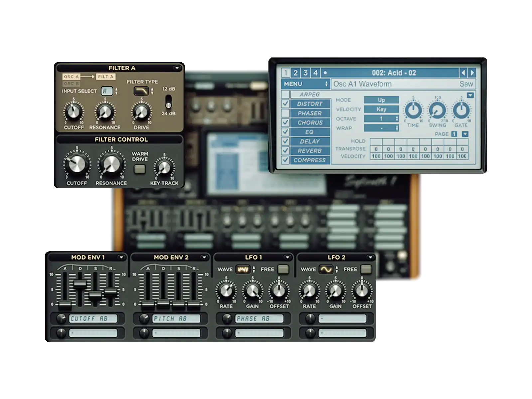Open the Filter A panel dropdown arrow
This screenshot has width=532, height=399.
[x=177, y=68]
